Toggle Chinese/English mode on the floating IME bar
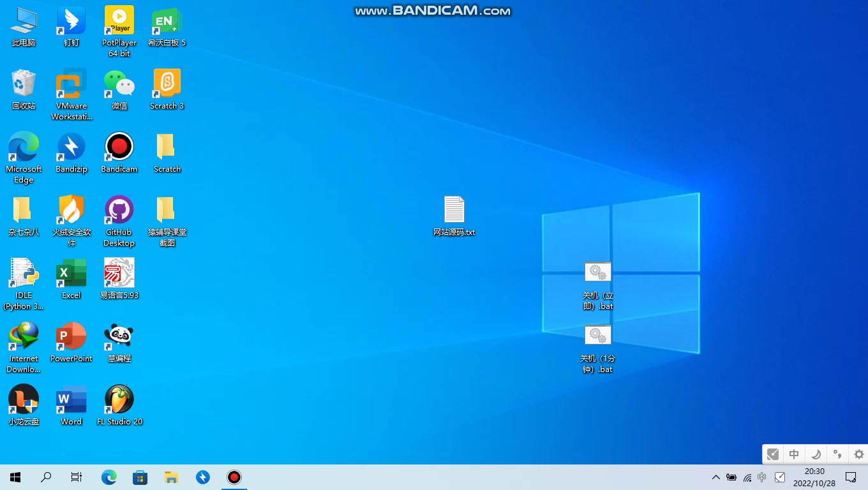The height and width of the screenshot is (490, 868). click(794, 454)
